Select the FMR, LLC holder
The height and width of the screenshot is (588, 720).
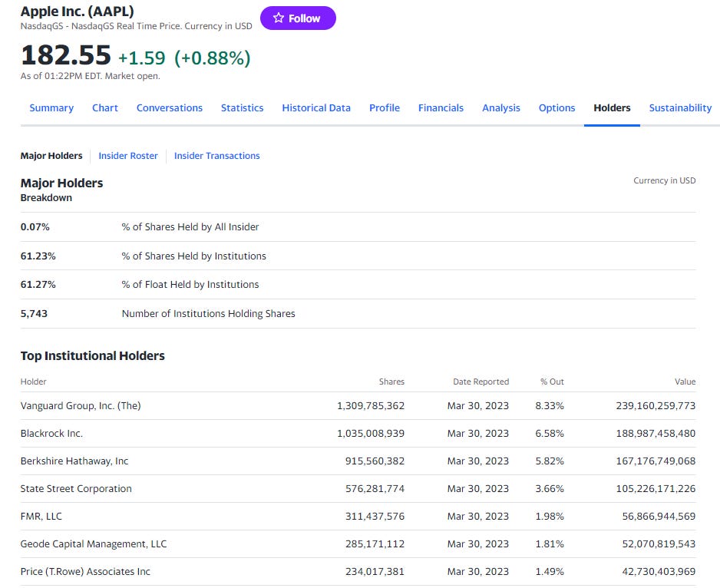tap(41, 516)
